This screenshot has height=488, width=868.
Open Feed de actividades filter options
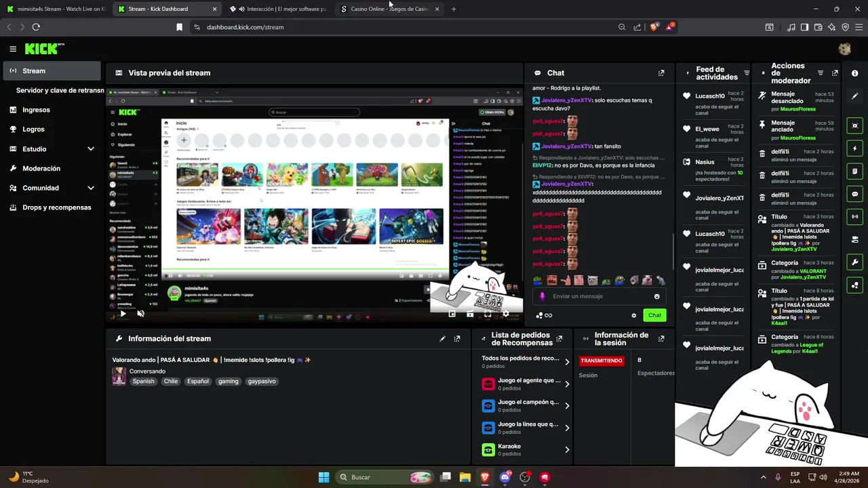(x=747, y=73)
